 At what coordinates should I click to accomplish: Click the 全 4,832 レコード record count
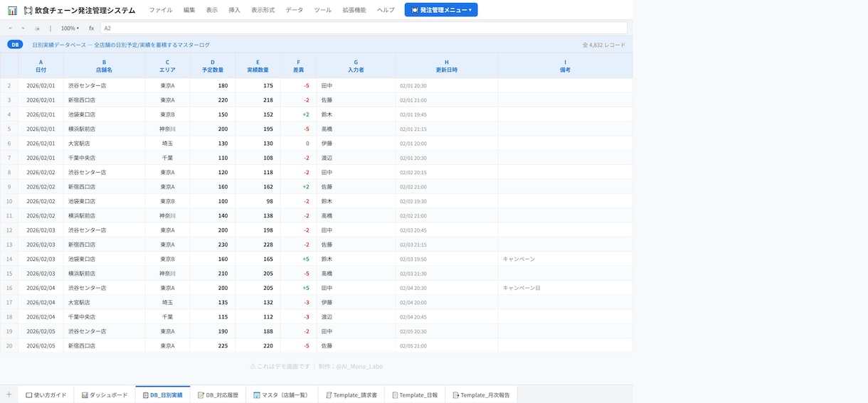tap(604, 45)
